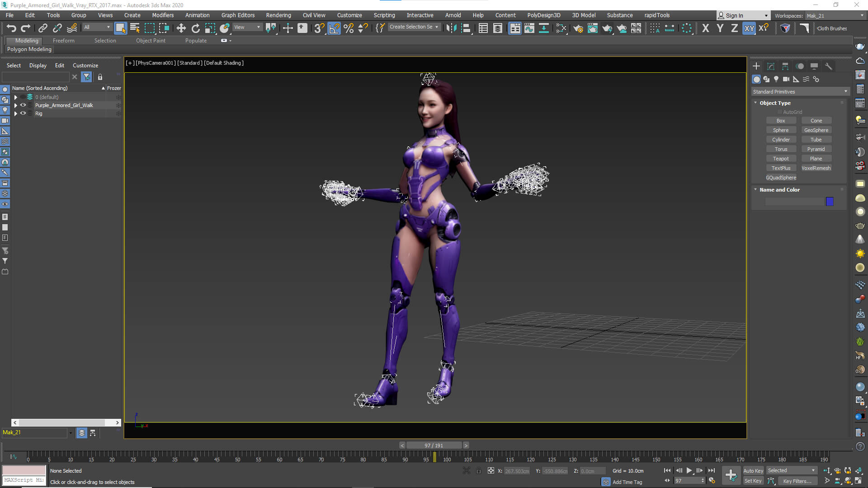Screen dimensions: 868x488
Task: Open the Create Selection Set dropdown
Action: coord(414,27)
